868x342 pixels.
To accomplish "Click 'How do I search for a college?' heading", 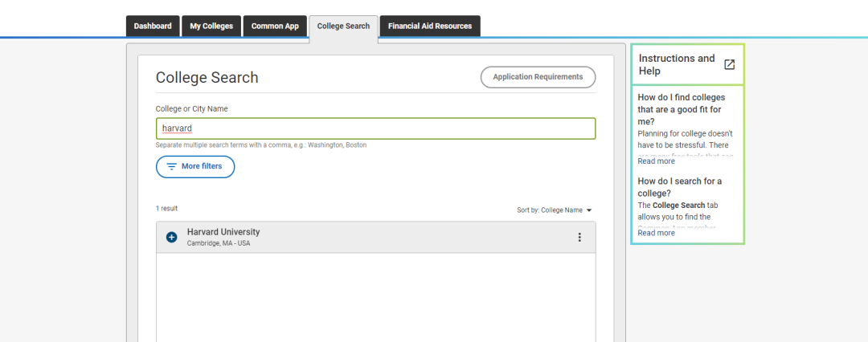I will (x=679, y=187).
